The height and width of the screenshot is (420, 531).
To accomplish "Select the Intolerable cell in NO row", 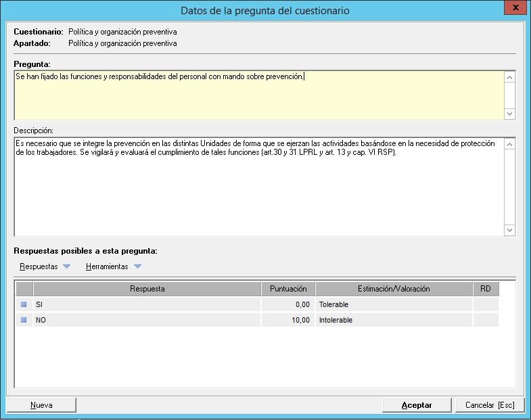I will (394, 321).
